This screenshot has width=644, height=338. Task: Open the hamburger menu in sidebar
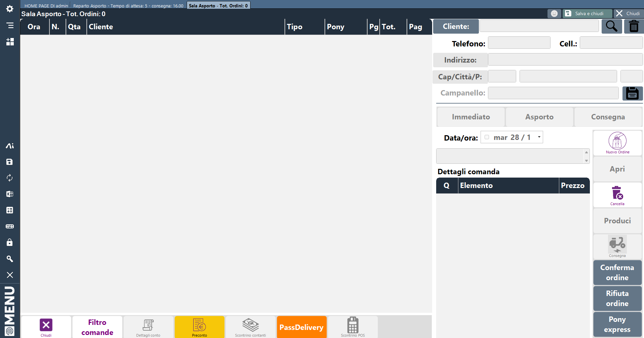pos(10,26)
